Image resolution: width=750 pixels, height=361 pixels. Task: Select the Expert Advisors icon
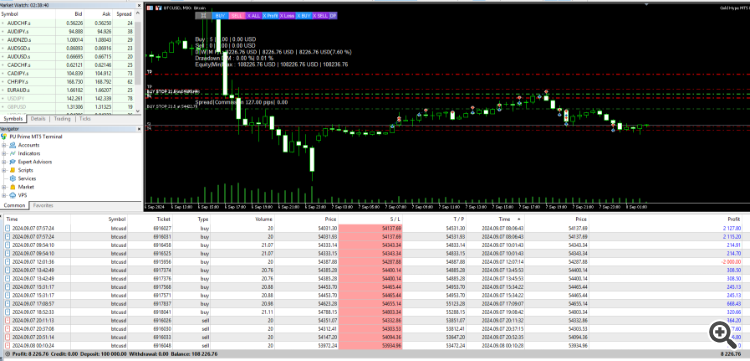pos(12,162)
